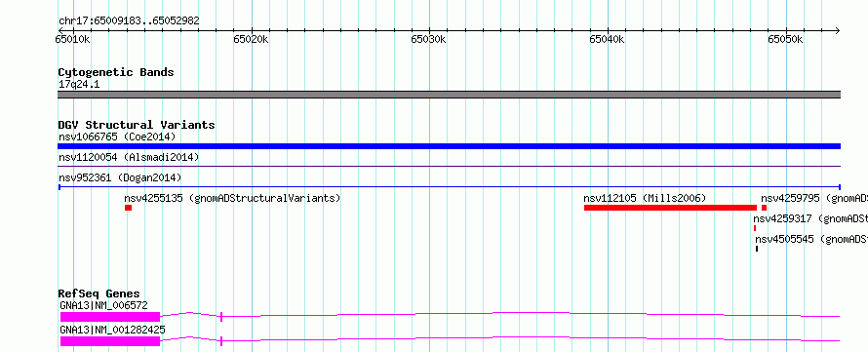This screenshot has height=352, width=868.
Task: Select the nsv1120054 (Alsmadi2014) thin purple line
Action: (x=449, y=166)
